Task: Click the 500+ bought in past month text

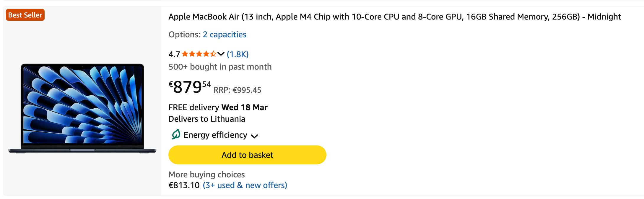Action: (220, 67)
